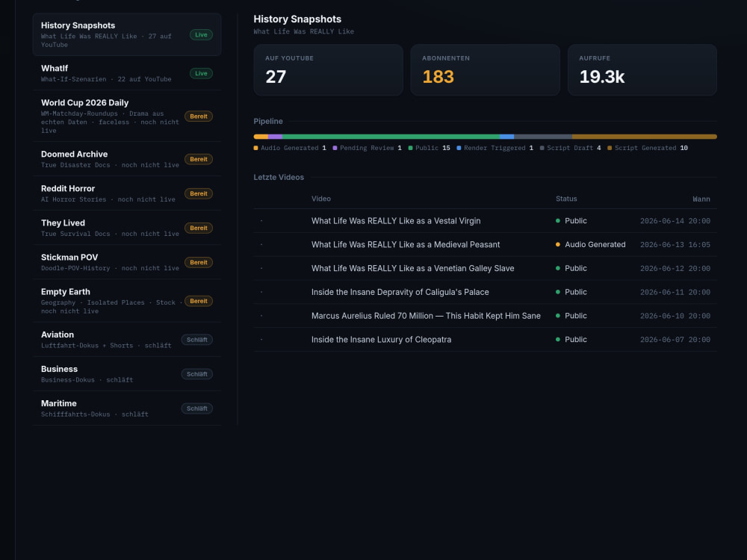Click the Script Generated legend swatch
The height and width of the screenshot is (560, 747).
pyautogui.click(x=610, y=148)
